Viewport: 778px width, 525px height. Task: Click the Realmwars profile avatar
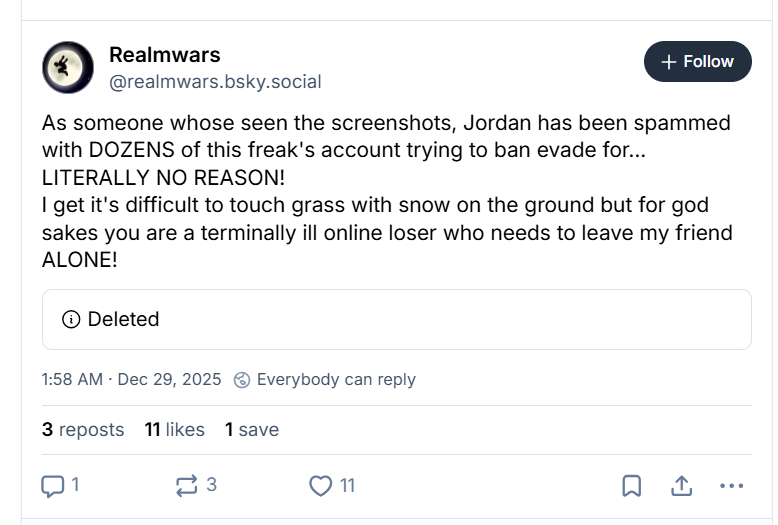tap(68, 68)
